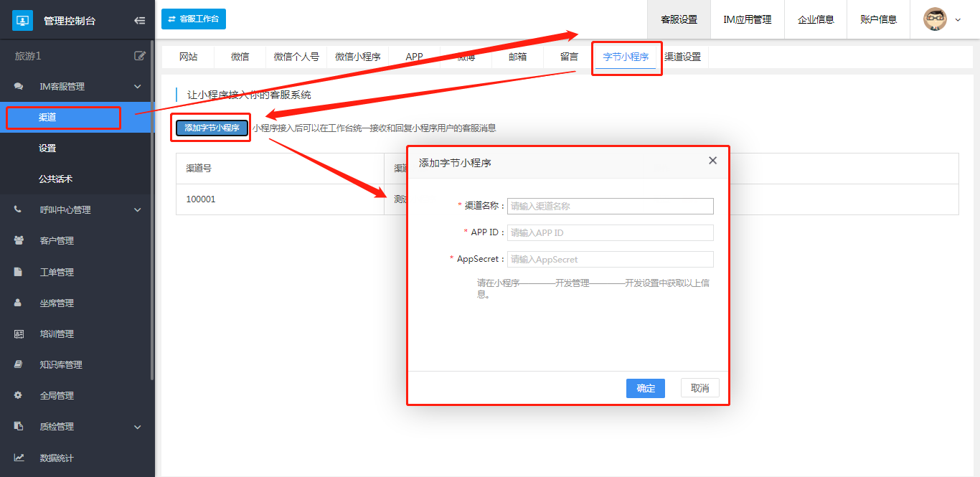
Task: Click the 管理控制台 title text
Action: 70,21
